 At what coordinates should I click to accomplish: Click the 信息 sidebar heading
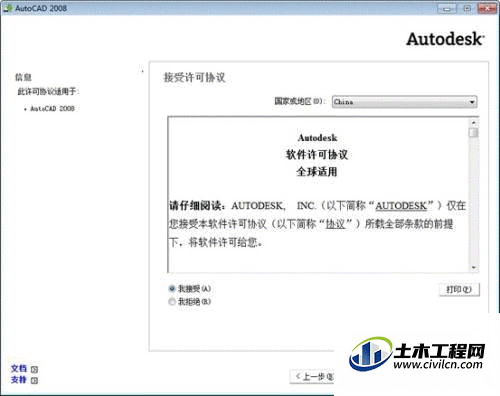point(23,77)
